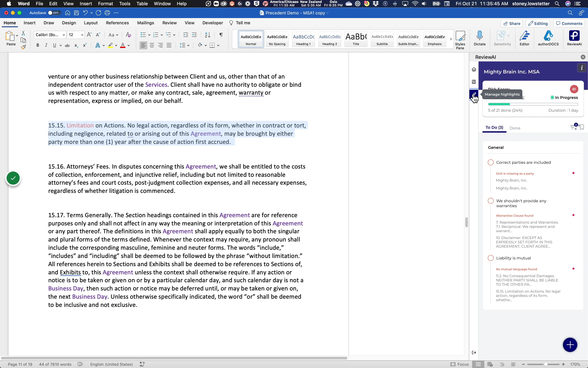Open the Styles Pane
The image size is (588, 368).
460,40
